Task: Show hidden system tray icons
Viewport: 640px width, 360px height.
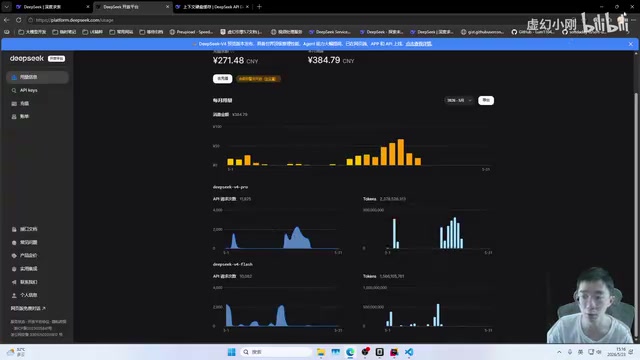Action: (x=559, y=352)
